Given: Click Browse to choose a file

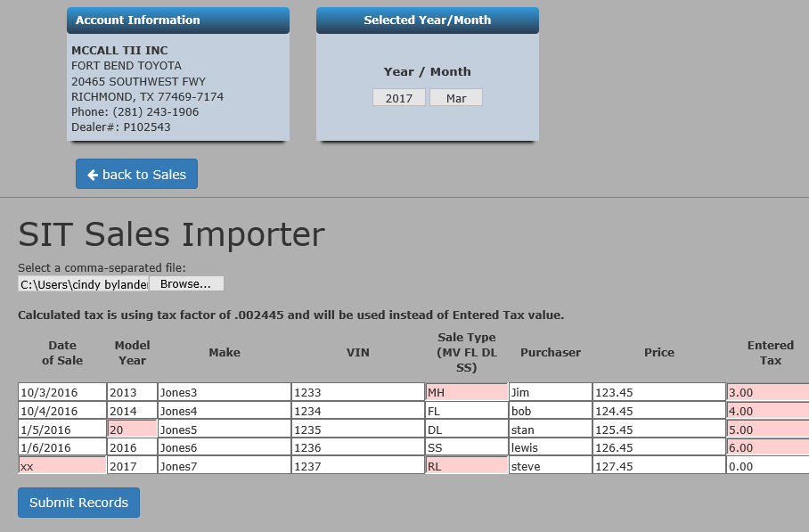Looking at the screenshot, I should [x=185, y=284].
